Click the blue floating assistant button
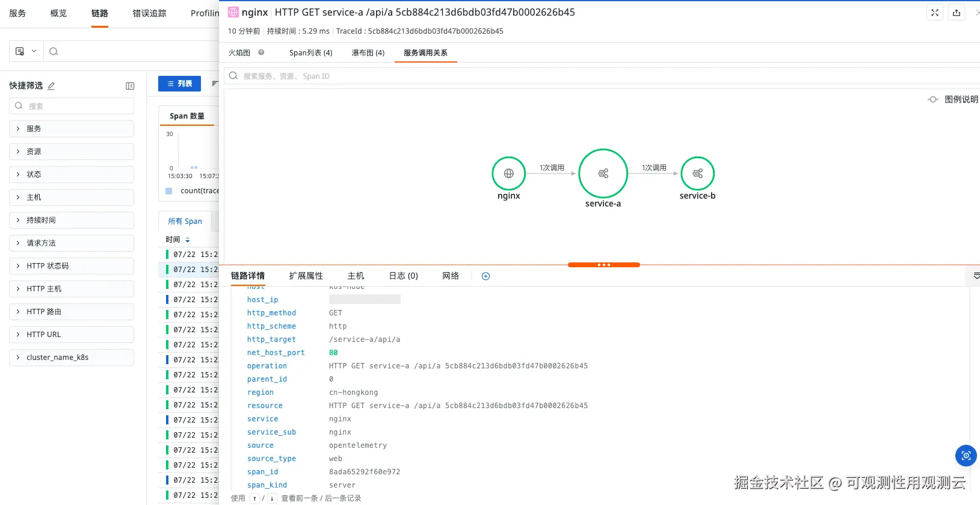This screenshot has height=505, width=980. (966, 456)
